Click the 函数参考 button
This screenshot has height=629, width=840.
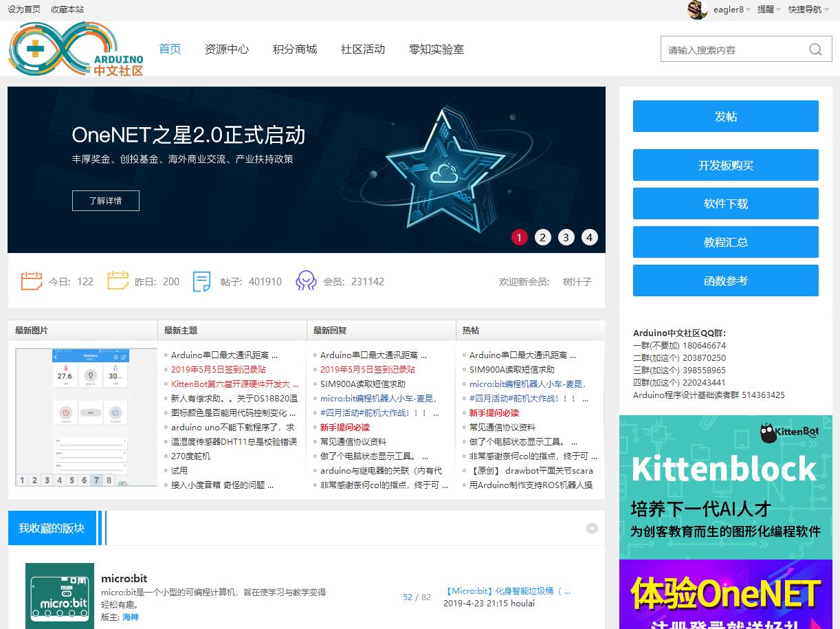tap(726, 280)
